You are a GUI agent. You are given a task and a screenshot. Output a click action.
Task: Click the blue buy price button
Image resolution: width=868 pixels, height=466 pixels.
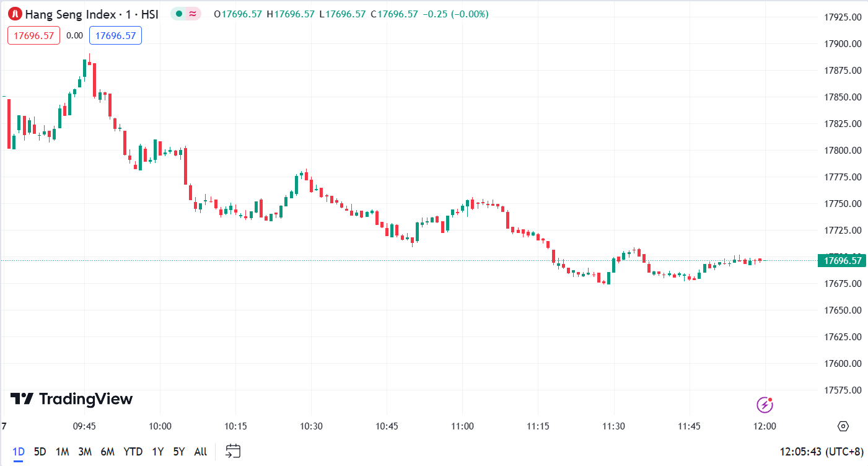115,35
